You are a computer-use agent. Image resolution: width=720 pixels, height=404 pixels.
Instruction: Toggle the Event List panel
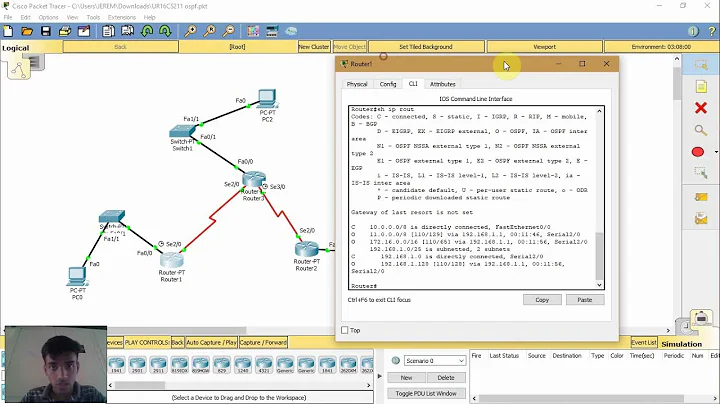point(644,342)
